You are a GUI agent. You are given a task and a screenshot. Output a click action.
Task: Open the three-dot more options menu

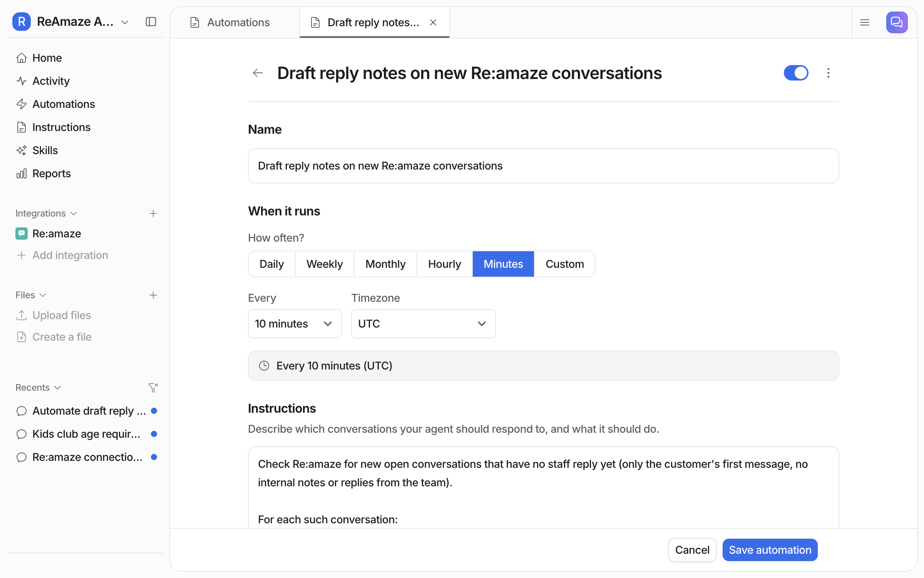click(829, 73)
